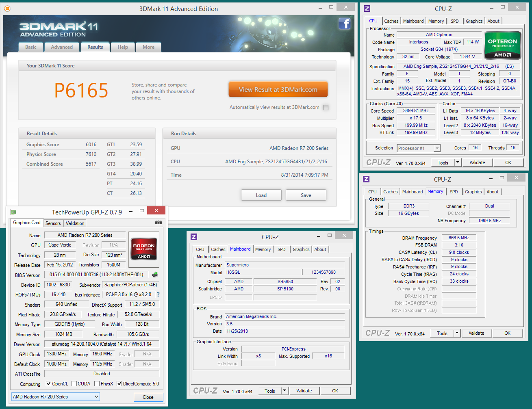
Task: Open the More tab in 3DMark 11
Action: [x=148, y=47]
